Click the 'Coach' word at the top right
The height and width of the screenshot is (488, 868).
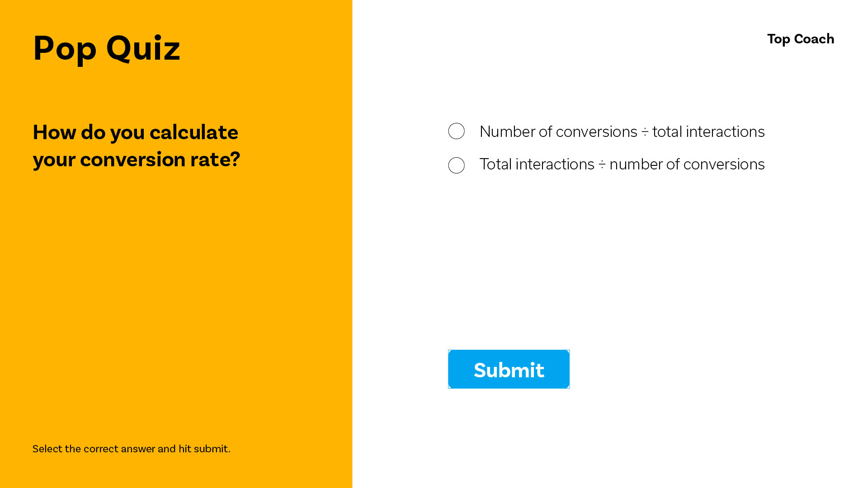pos(814,39)
